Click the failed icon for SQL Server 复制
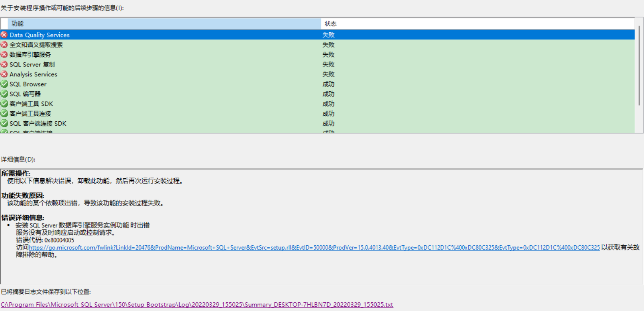 pos(4,64)
